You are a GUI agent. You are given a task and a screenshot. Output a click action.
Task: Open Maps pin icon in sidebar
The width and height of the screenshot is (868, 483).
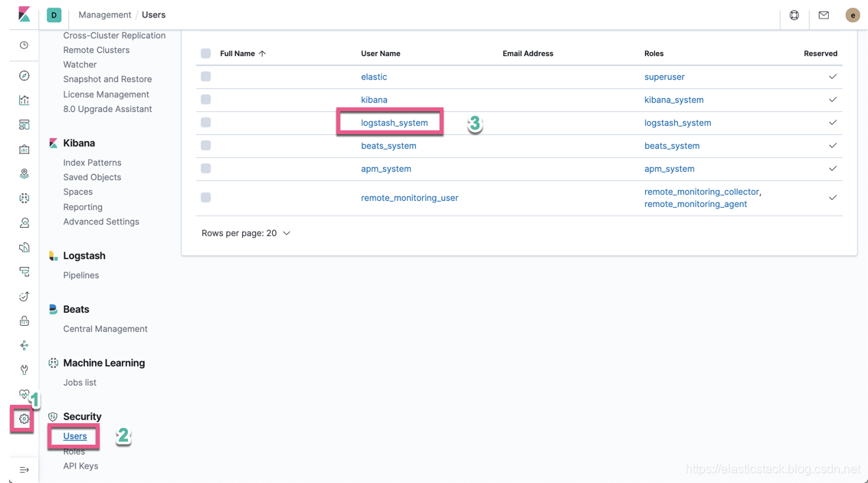click(x=24, y=174)
